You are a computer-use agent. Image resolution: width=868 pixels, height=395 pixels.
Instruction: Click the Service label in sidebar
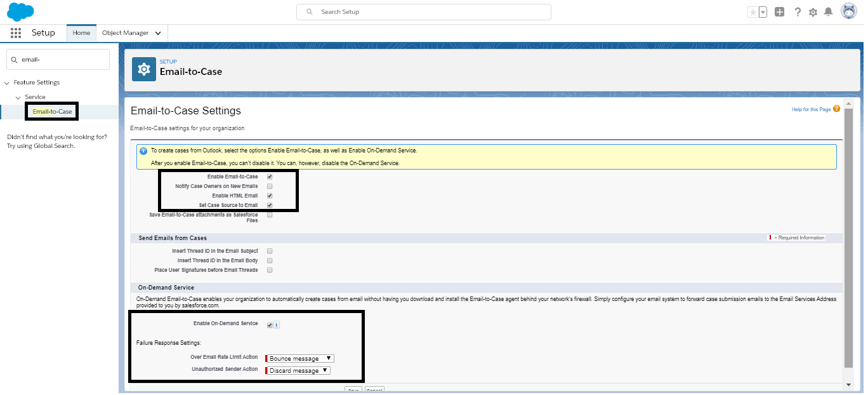click(x=36, y=97)
